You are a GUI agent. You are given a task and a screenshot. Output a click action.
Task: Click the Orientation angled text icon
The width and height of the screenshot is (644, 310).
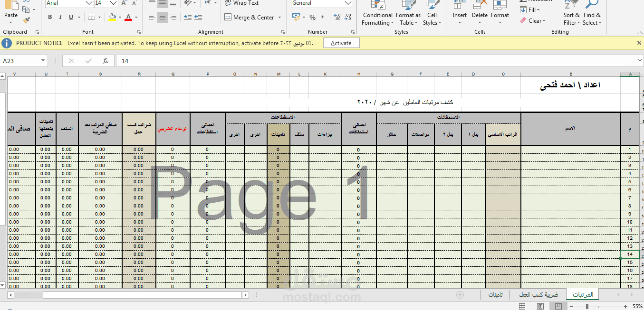tap(189, 3)
